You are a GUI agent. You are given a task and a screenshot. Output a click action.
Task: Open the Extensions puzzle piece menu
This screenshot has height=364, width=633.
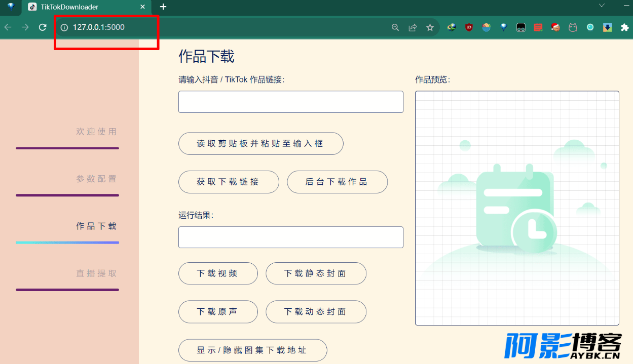click(624, 27)
